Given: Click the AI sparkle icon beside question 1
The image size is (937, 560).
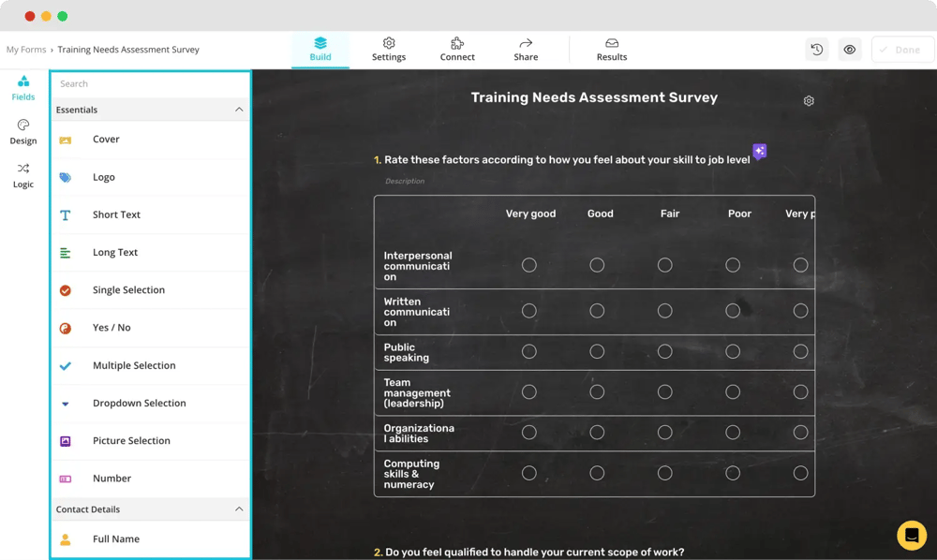Looking at the screenshot, I should (x=759, y=152).
